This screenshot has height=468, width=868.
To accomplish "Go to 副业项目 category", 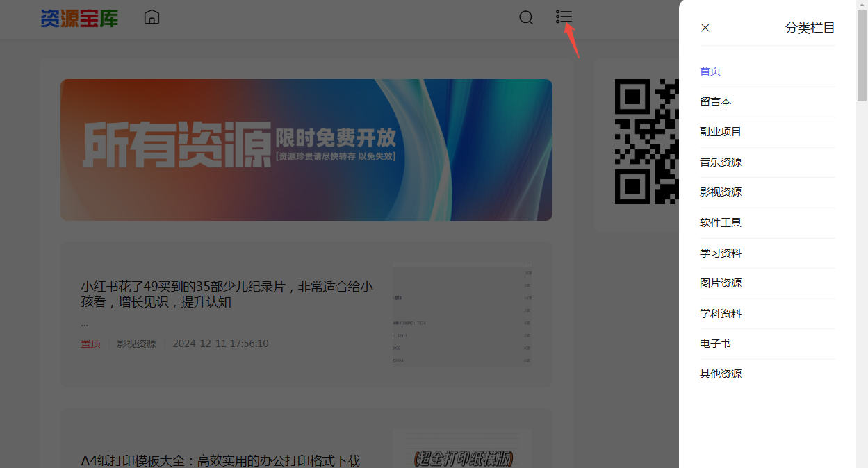I will 721,131.
